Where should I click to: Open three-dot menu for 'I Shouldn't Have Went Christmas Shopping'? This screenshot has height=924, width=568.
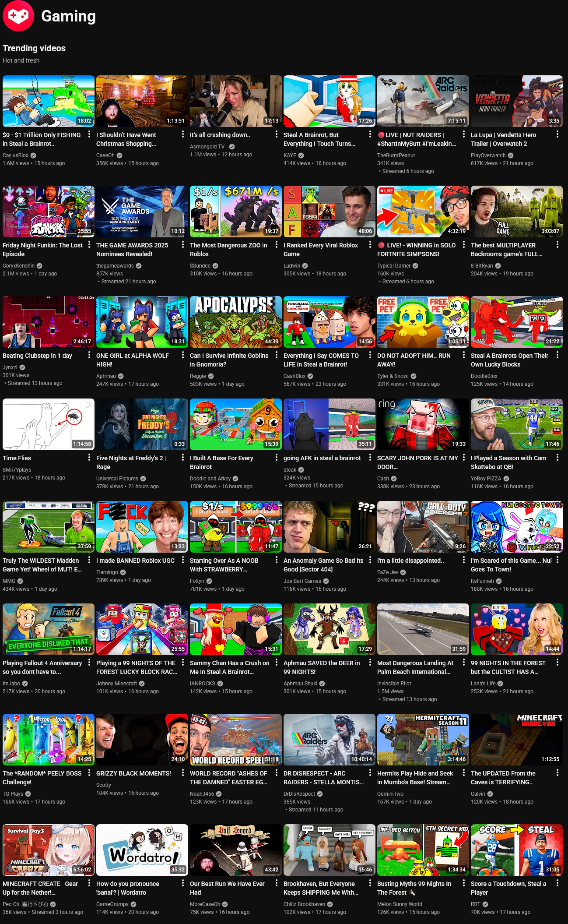(x=183, y=134)
